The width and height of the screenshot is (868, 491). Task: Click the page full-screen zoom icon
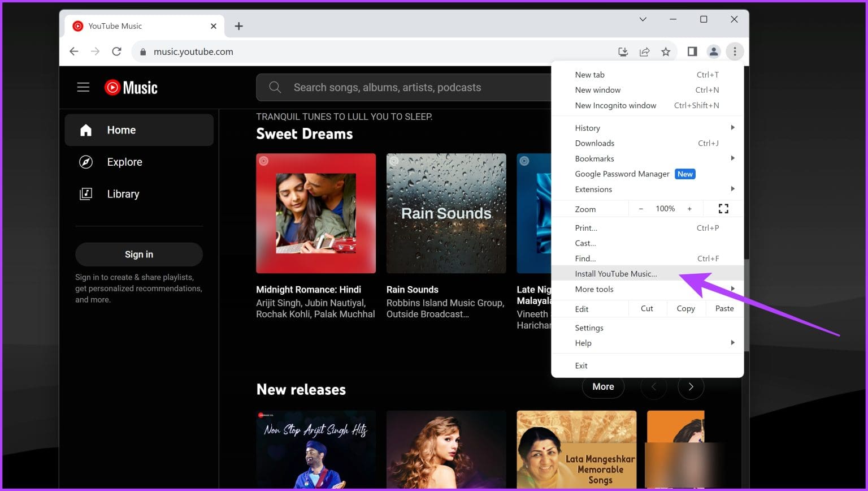point(723,209)
